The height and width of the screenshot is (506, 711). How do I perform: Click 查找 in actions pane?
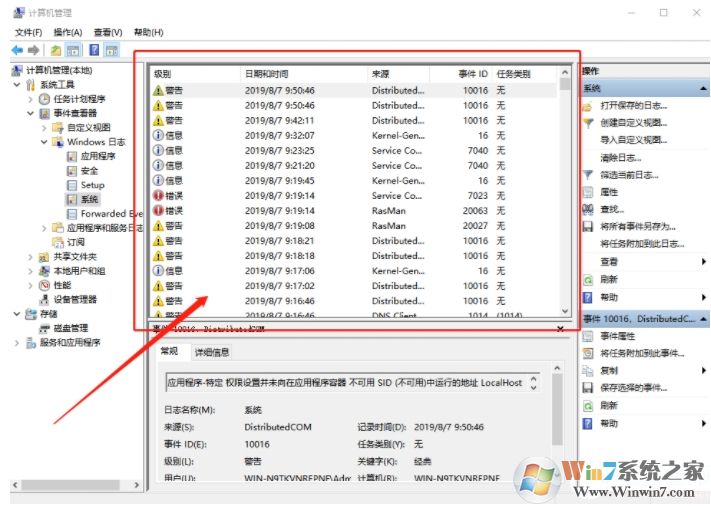point(612,209)
